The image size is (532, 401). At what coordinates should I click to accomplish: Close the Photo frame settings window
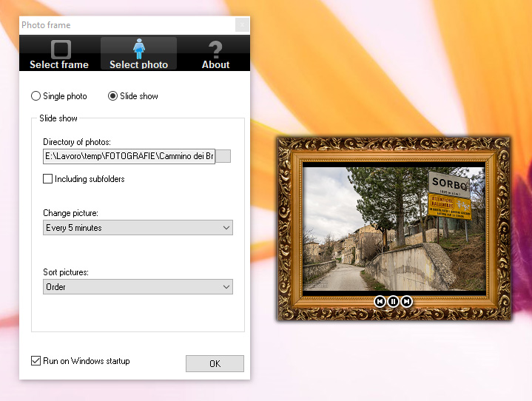pyautogui.click(x=242, y=25)
